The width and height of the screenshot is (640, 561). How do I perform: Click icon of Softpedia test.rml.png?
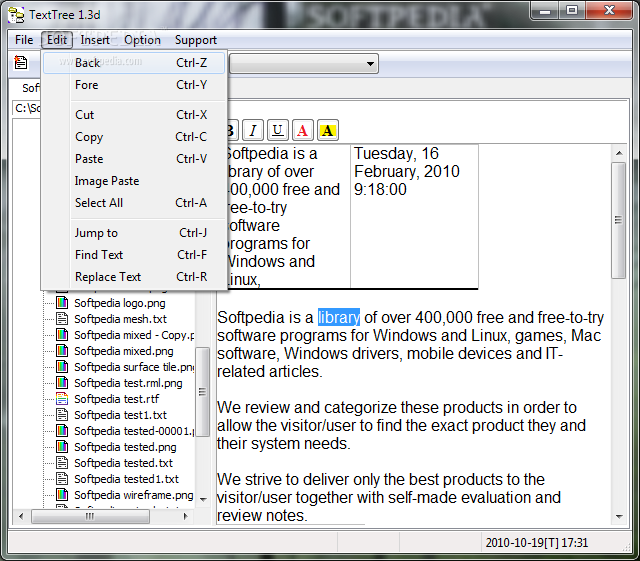[x=62, y=383]
